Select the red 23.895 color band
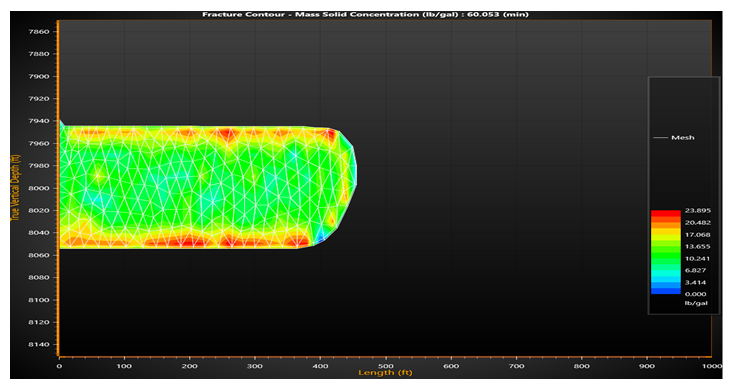This screenshot has width=733, height=391. pos(666,213)
